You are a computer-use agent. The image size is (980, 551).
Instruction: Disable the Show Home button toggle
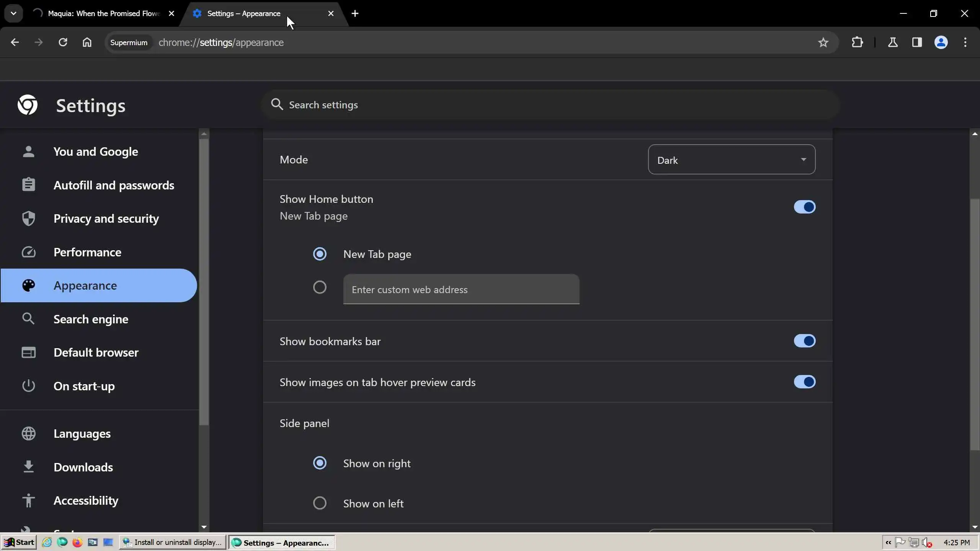(804, 207)
